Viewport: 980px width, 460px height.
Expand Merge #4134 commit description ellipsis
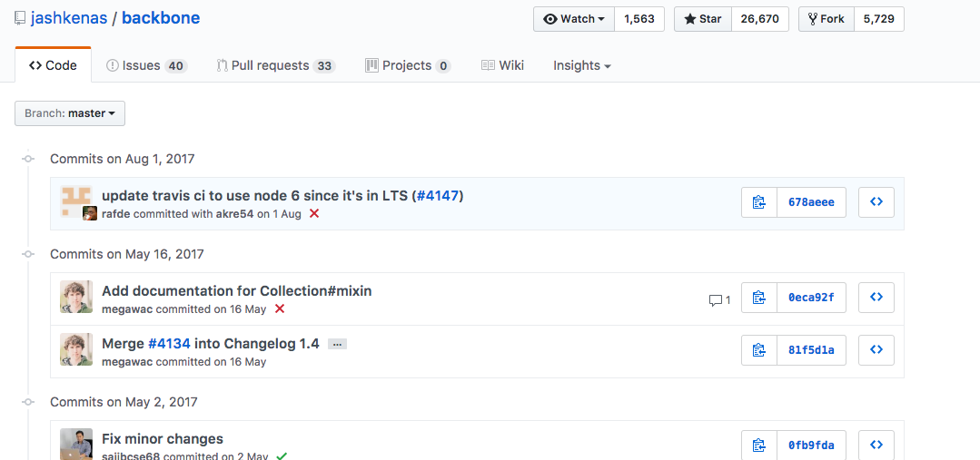coord(337,344)
